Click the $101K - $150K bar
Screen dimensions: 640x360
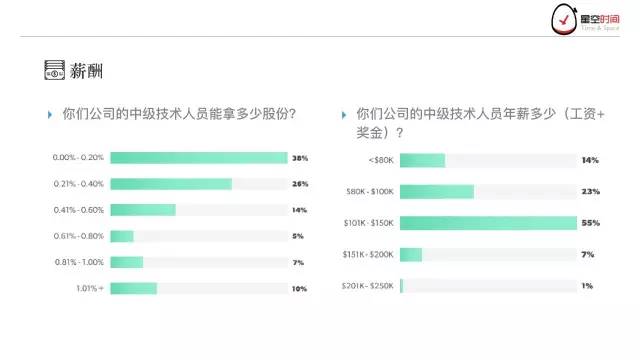489,223
